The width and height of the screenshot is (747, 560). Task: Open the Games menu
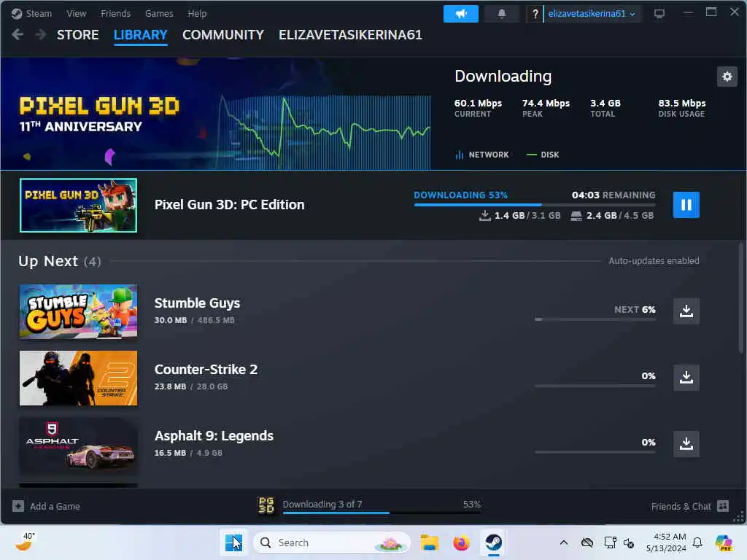pos(159,14)
